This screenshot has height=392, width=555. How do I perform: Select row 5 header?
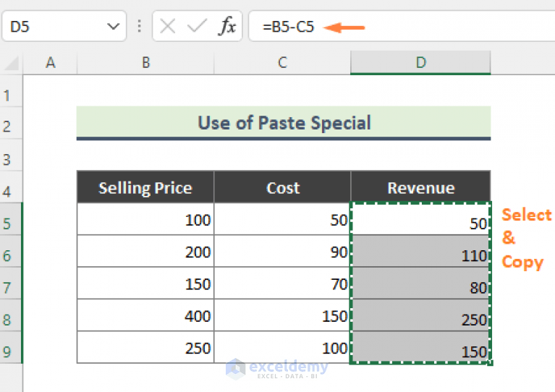11,219
